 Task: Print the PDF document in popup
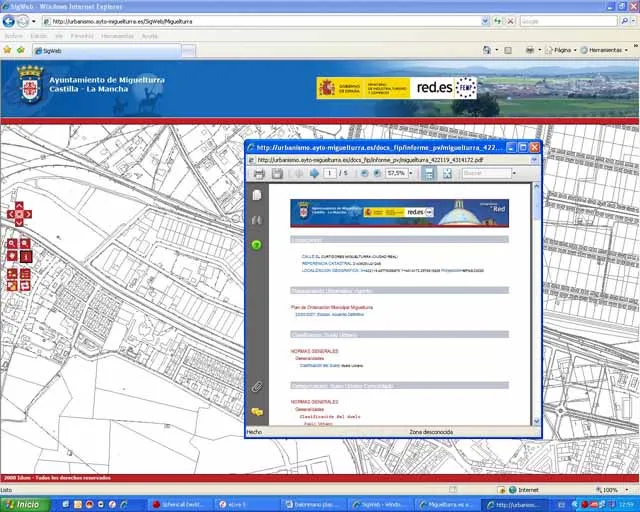coord(259,174)
